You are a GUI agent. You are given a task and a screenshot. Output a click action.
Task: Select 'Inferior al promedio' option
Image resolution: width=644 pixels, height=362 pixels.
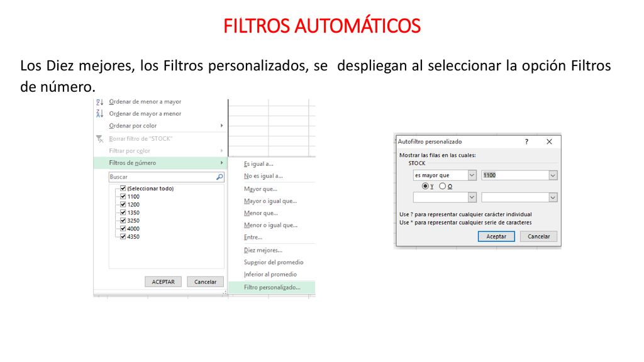pos(270,274)
